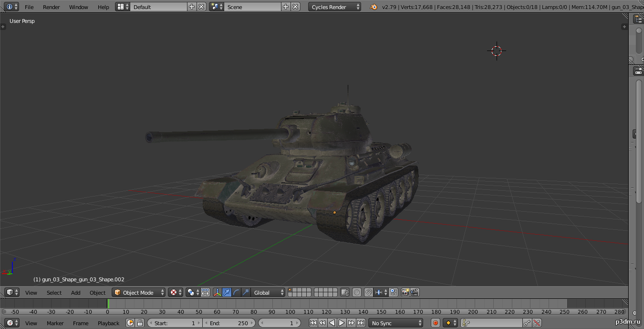Image resolution: width=644 pixels, height=329 pixels.
Task: Open the Render menu in top bar
Action: [x=52, y=7]
